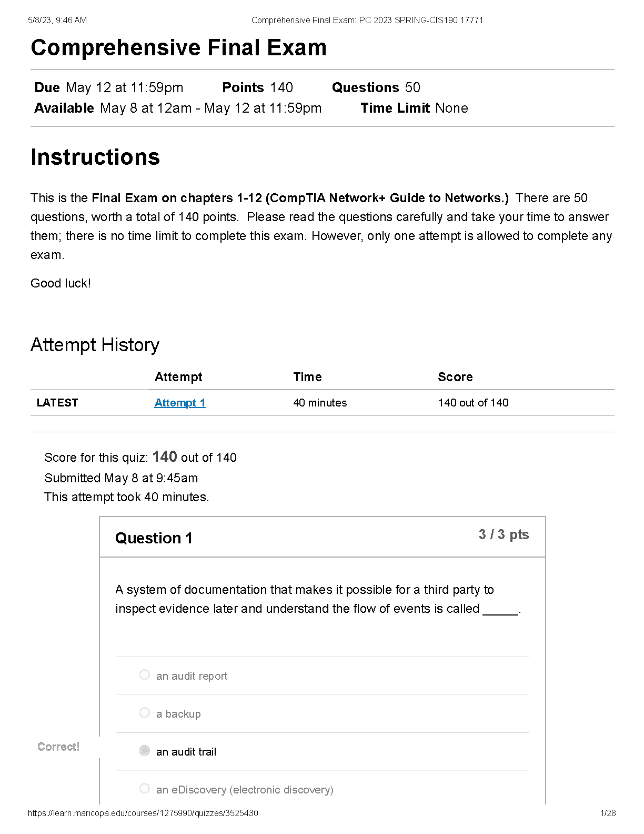Select the 'a backup' radio option
The width and height of the screenshot is (644, 834).
145,712
